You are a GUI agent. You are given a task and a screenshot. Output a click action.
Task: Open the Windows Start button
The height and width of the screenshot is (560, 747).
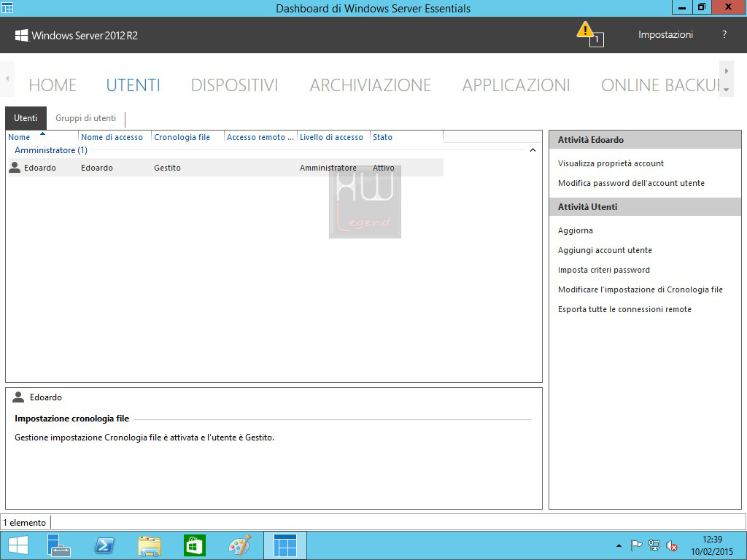click(x=18, y=545)
